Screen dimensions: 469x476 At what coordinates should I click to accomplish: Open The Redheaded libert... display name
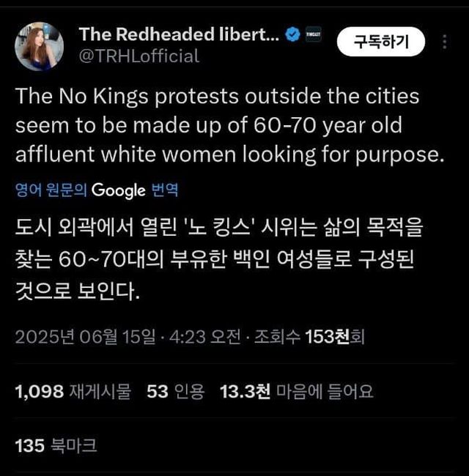[179, 34]
